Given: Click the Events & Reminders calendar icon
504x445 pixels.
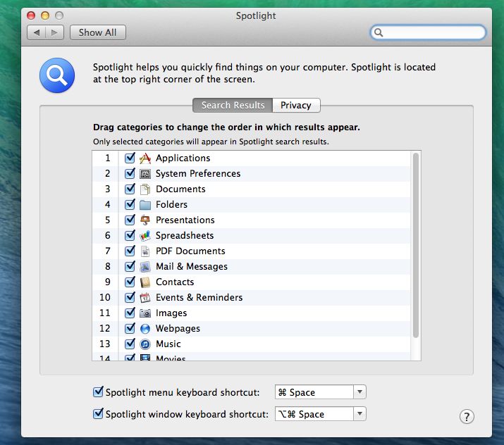Looking at the screenshot, I should coord(145,298).
